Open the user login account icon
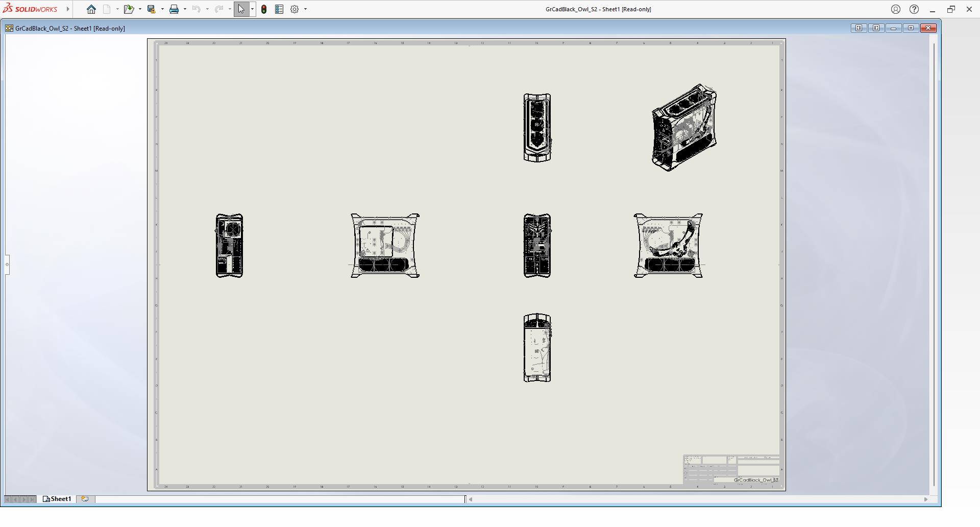 click(896, 9)
